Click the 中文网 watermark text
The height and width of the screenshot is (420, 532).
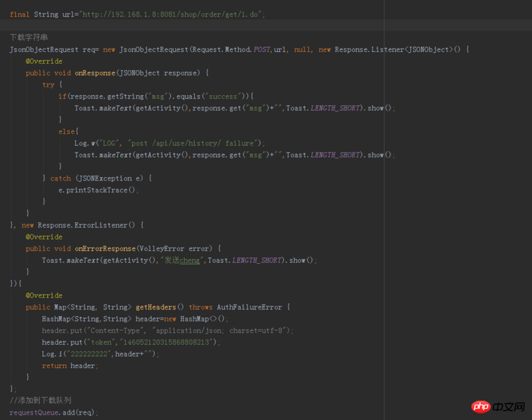pyautogui.click(x=507, y=407)
